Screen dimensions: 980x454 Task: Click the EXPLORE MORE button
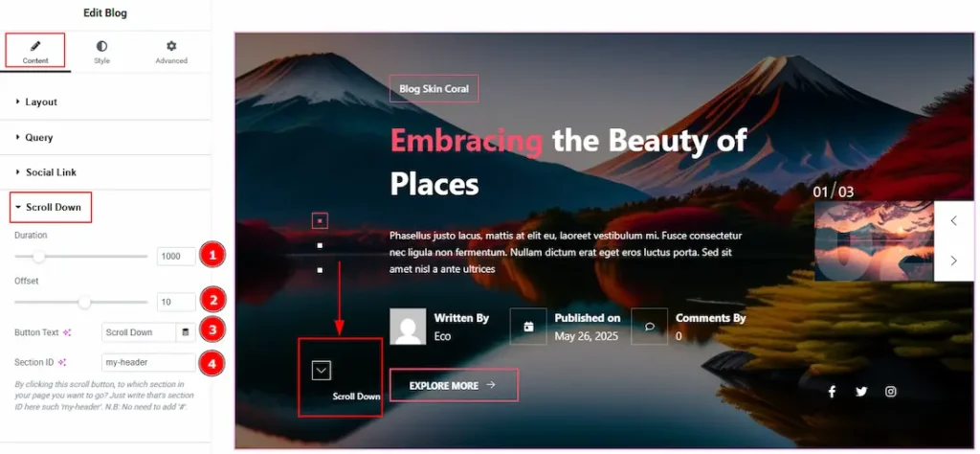454,385
